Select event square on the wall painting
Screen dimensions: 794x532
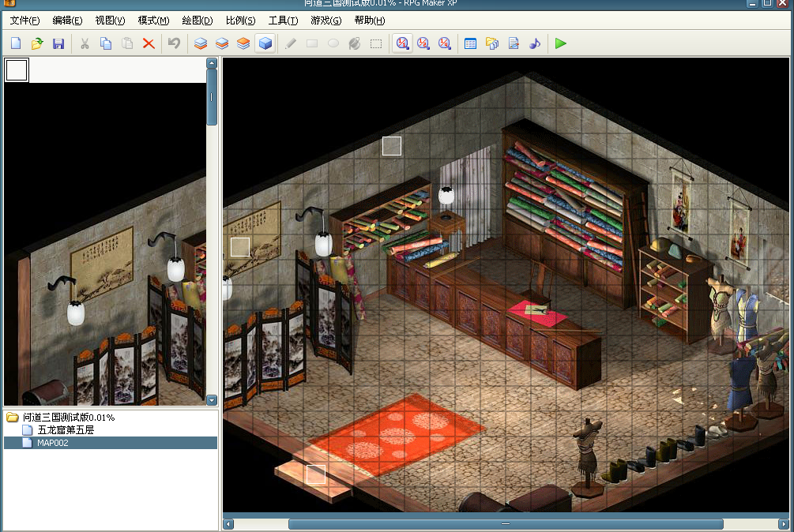pos(240,247)
